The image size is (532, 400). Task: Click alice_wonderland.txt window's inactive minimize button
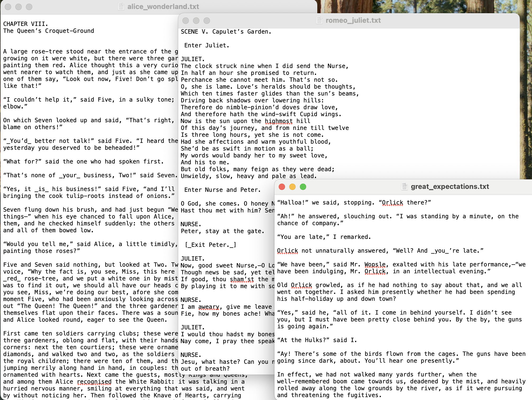pos(19,7)
